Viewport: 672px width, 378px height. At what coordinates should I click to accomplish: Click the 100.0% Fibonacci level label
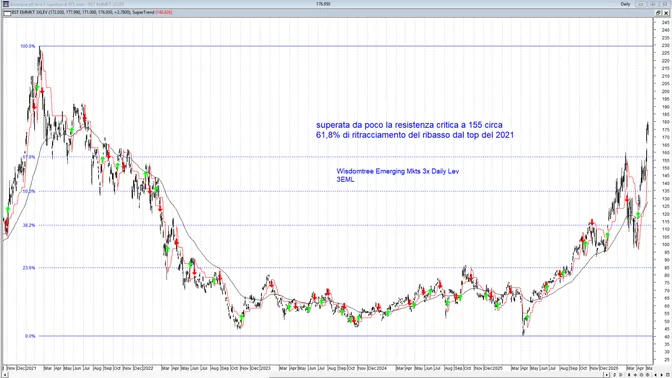point(28,46)
